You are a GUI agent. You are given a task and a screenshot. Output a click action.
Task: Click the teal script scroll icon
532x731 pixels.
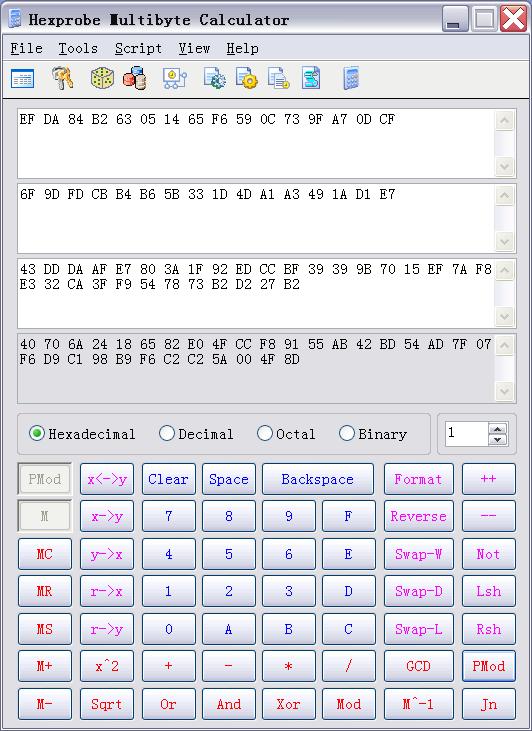click(311, 78)
